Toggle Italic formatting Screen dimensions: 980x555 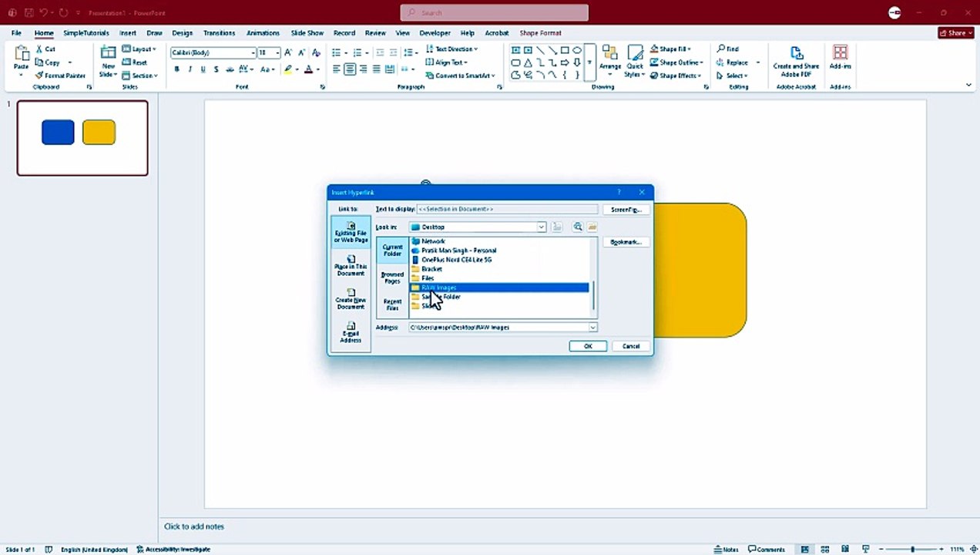point(190,69)
